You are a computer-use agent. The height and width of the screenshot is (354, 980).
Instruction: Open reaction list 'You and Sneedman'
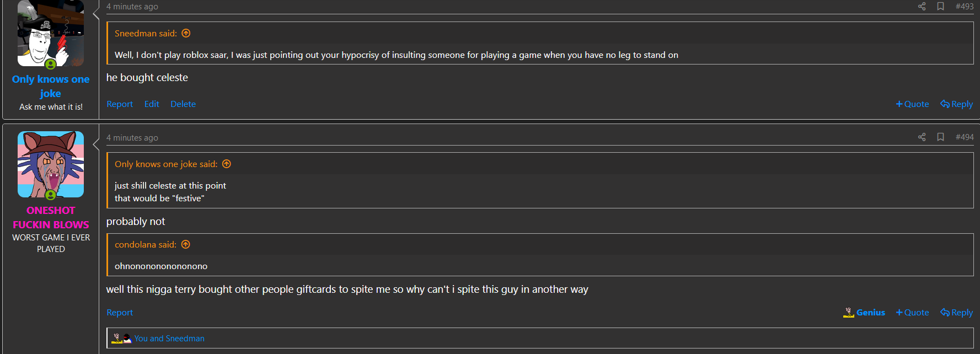tap(169, 338)
